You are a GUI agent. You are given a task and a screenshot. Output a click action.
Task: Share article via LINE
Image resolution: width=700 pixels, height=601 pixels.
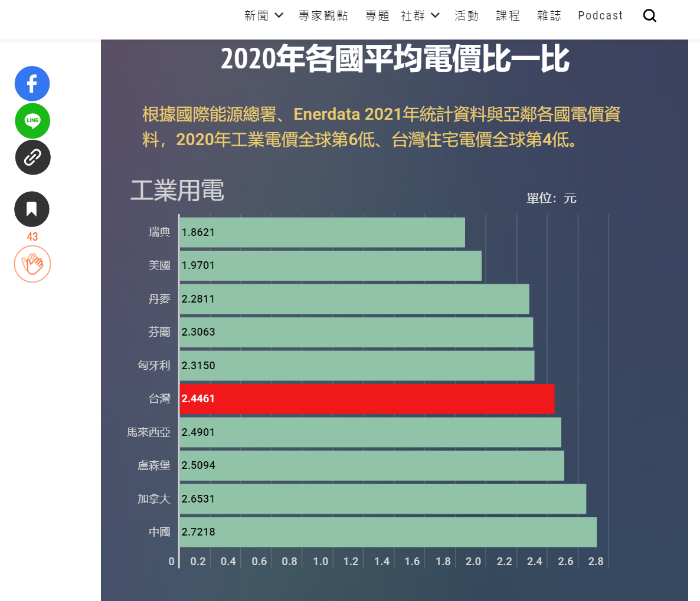tap(32, 120)
